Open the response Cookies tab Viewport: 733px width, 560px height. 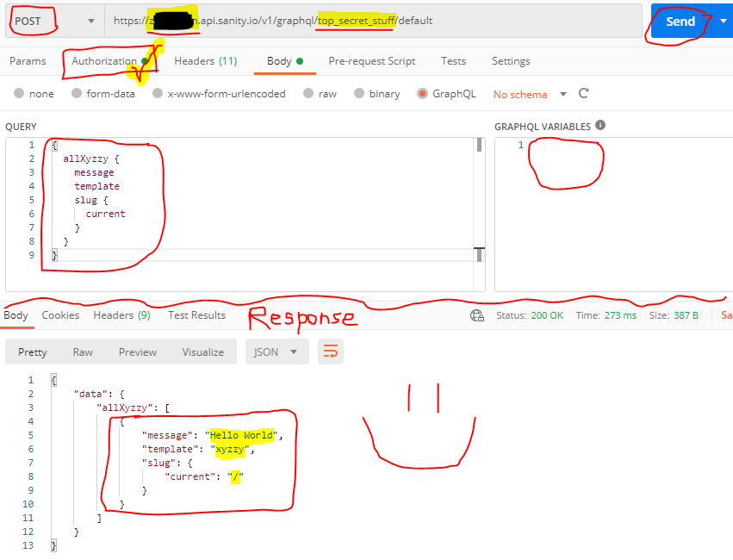coord(60,315)
